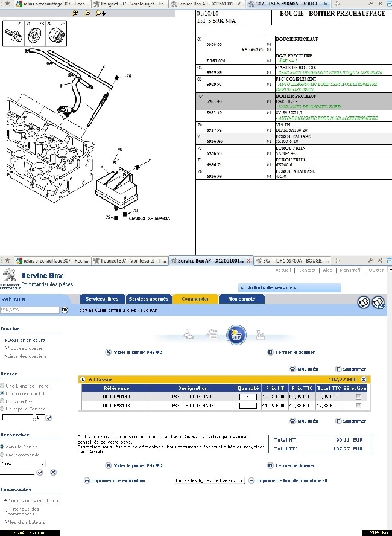Open the Services libres tab
This screenshot has width=392, height=536.
[x=102, y=299]
